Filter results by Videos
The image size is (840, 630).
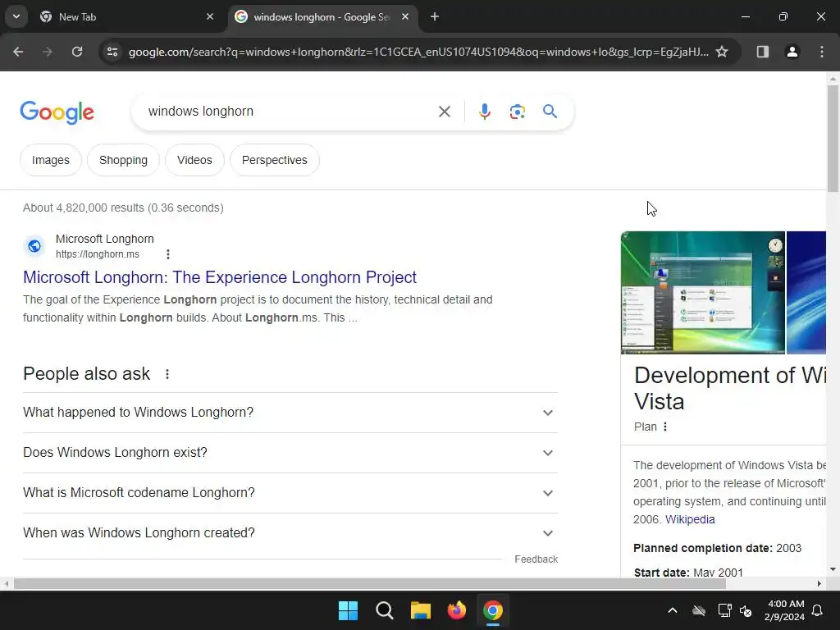tap(194, 160)
